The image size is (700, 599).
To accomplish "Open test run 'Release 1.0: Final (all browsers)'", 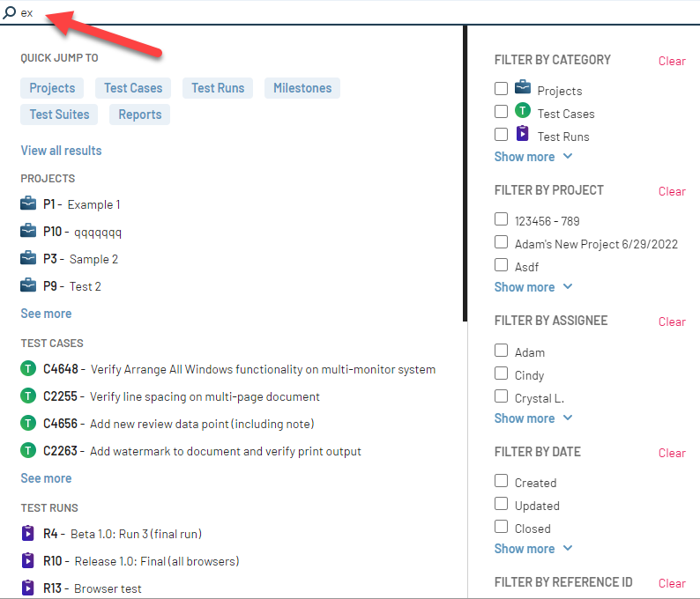I will point(157,561).
